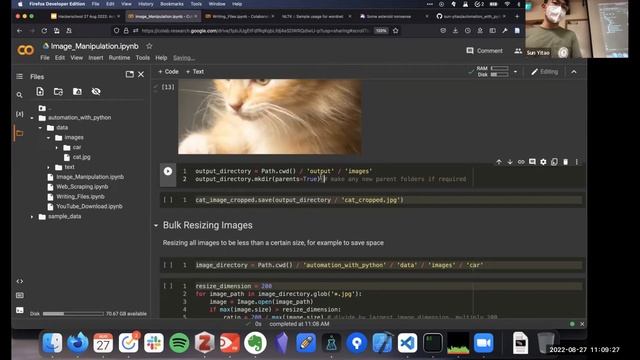Image resolution: width=640 pixels, height=360 pixels.
Task: Toggle show hidden files eye icon
Action: (x=96, y=91)
